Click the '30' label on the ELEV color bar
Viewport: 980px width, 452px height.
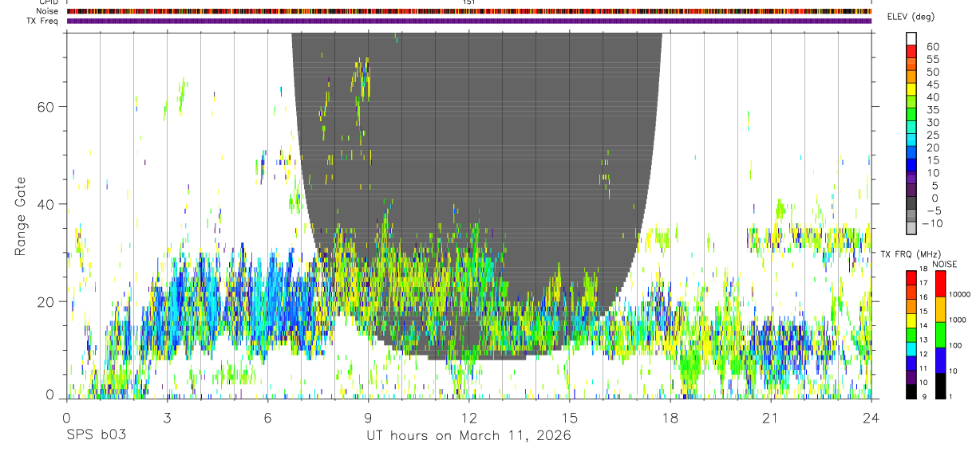(932, 123)
